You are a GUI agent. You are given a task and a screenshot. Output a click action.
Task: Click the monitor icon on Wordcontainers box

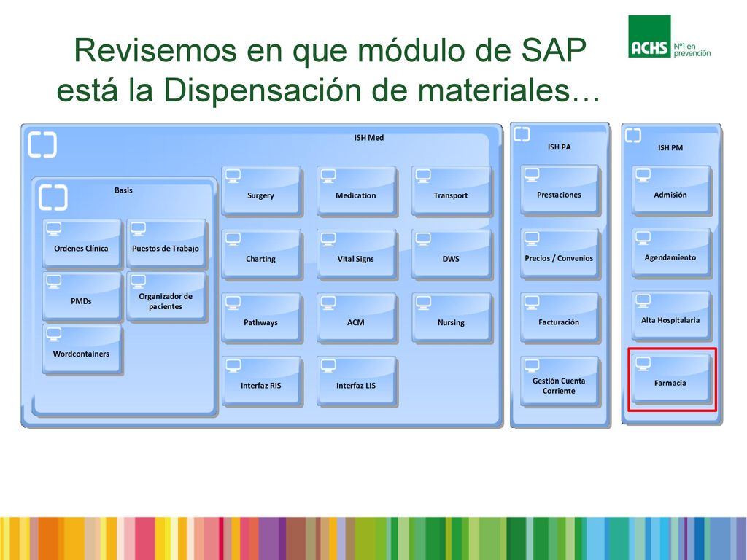coord(54,334)
